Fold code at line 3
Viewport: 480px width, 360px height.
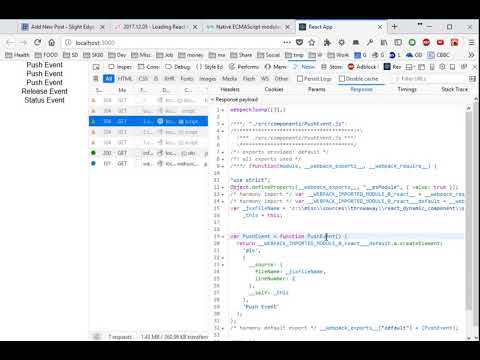(x=223, y=124)
